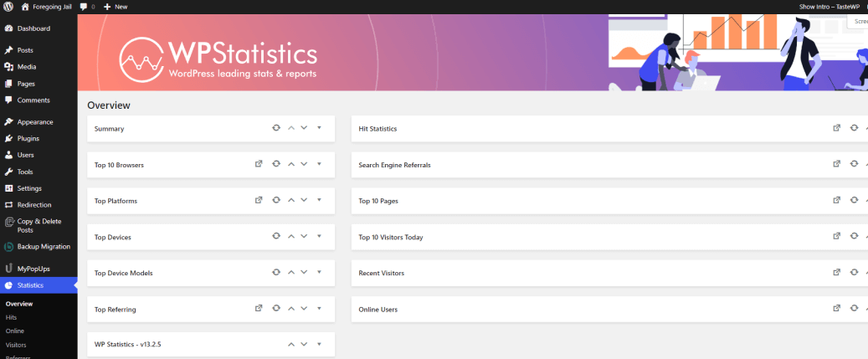
Task: Open Copy & Delete Posts menu item
Action: pos(39,226)
